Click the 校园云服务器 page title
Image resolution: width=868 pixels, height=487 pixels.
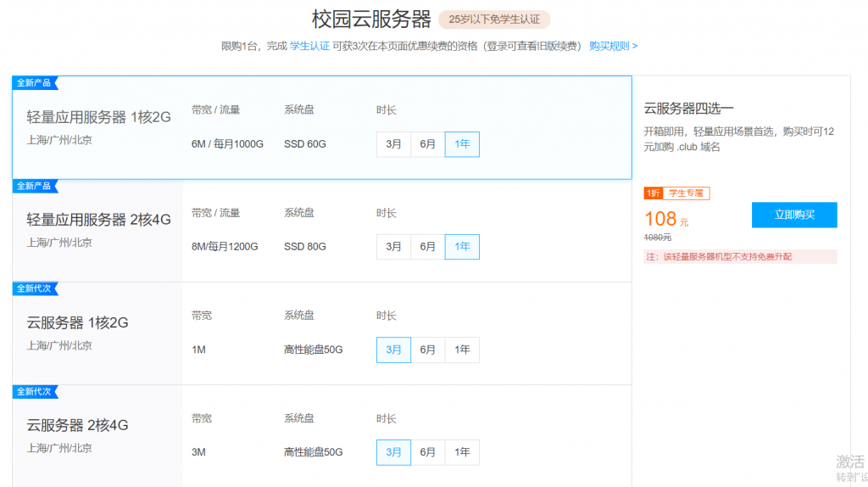pyautogui.click(x=371, y=20)
